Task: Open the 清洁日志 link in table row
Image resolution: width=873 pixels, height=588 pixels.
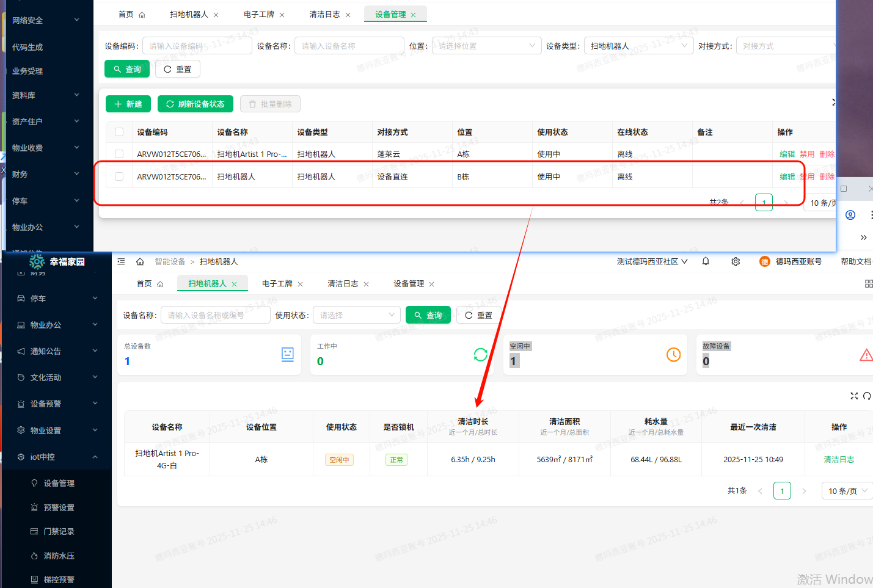Action: (839, 460)
